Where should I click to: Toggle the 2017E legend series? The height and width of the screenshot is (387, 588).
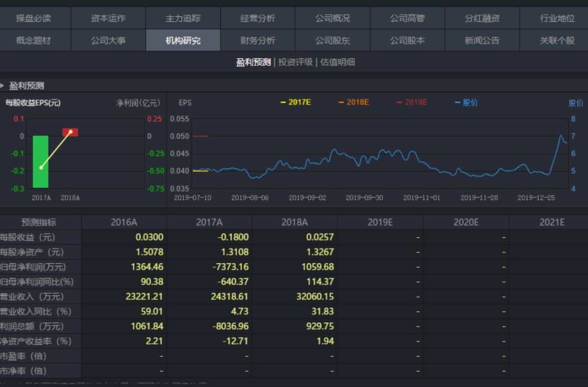pyautogui.click(x=296, y=102)
